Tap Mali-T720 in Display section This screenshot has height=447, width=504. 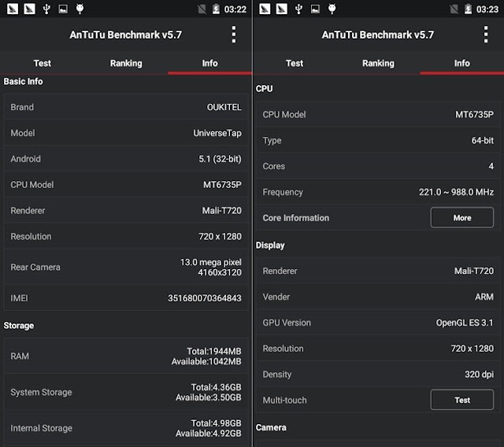click(474, 271)
